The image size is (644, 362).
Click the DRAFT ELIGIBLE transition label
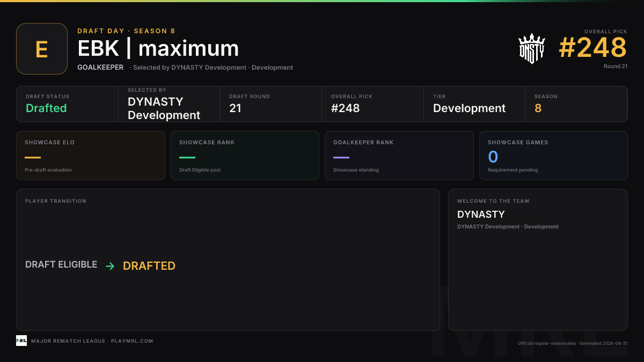(61, 264)
